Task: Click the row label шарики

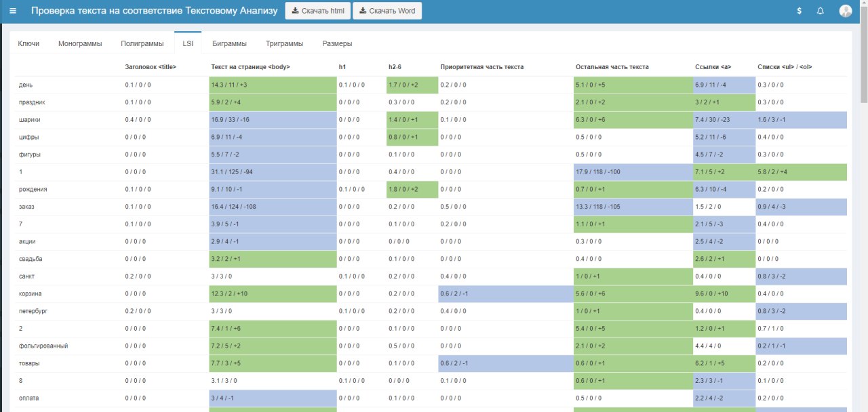Action: pos(29,119)
